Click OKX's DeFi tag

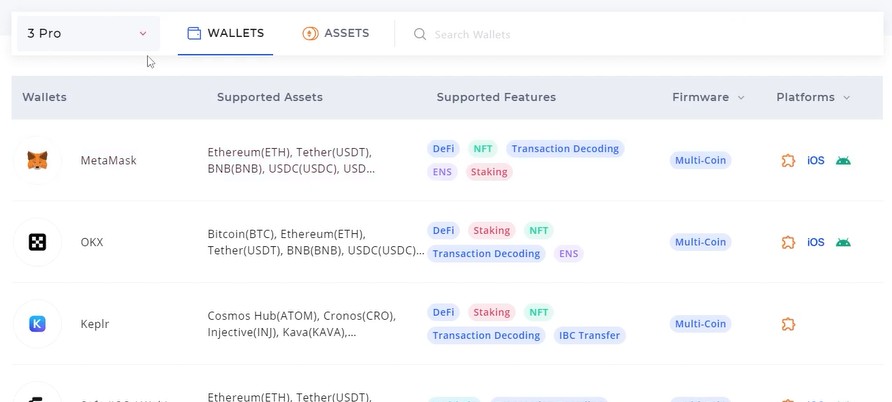click(443, 231)
